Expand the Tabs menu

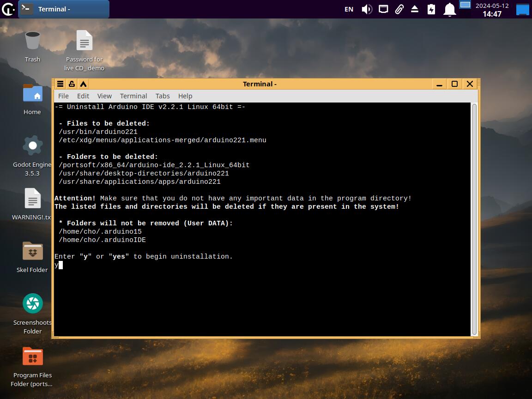coord(163,96)
